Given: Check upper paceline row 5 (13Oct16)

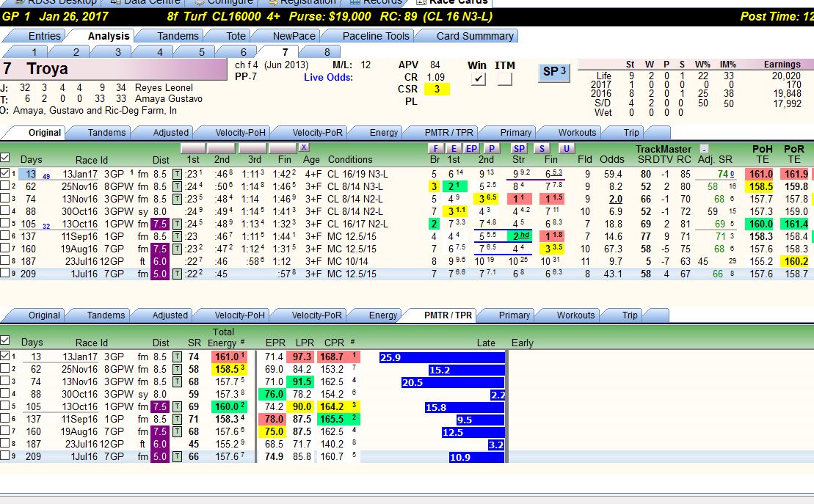Looking at the screenshot, I should click(4, 223).
